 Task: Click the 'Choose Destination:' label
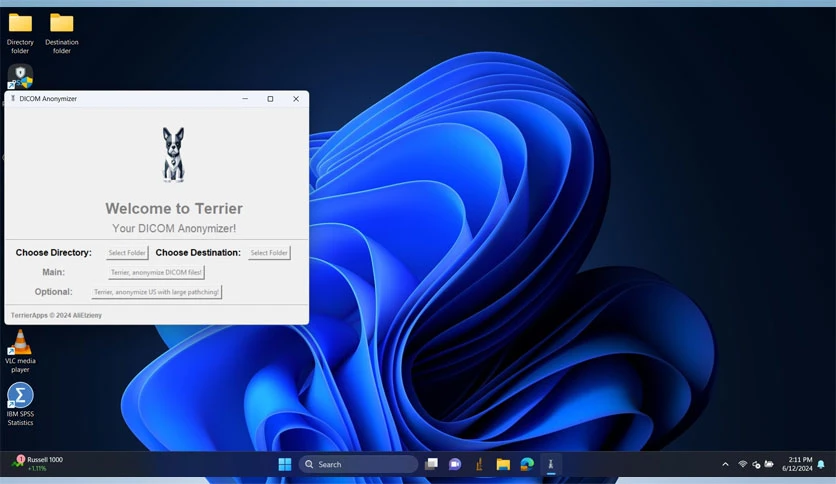tap(198, 253)
